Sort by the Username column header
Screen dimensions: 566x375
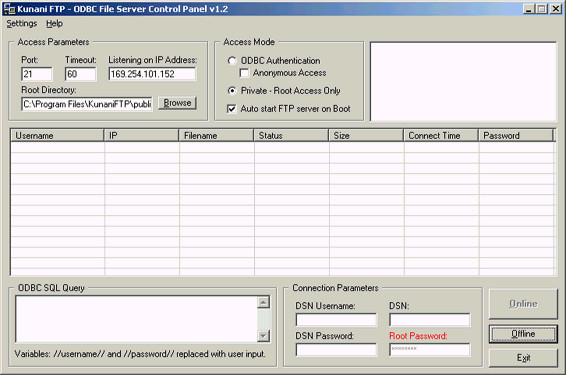click(57, 135)
